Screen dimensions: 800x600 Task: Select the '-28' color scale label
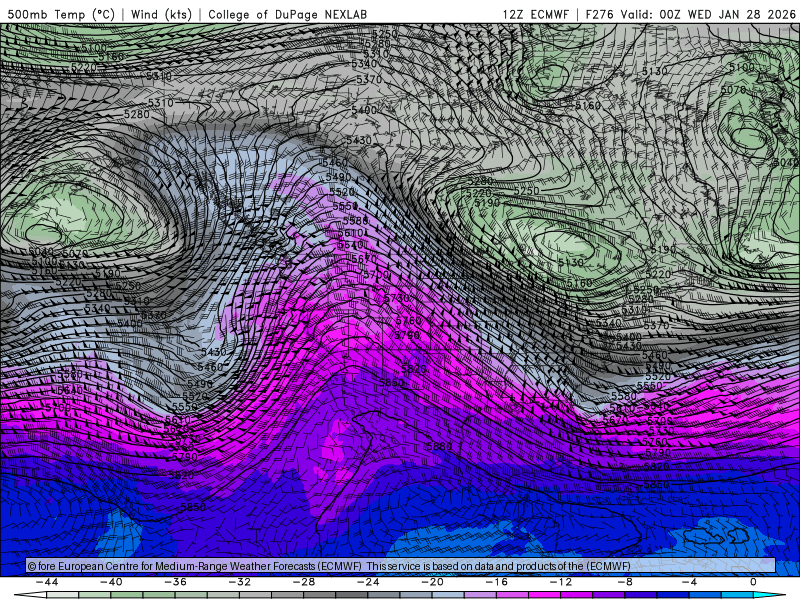coord(304,582)
